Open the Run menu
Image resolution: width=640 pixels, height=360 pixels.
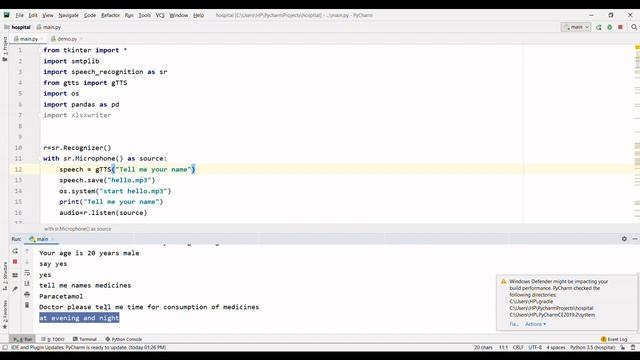(129, 15)
